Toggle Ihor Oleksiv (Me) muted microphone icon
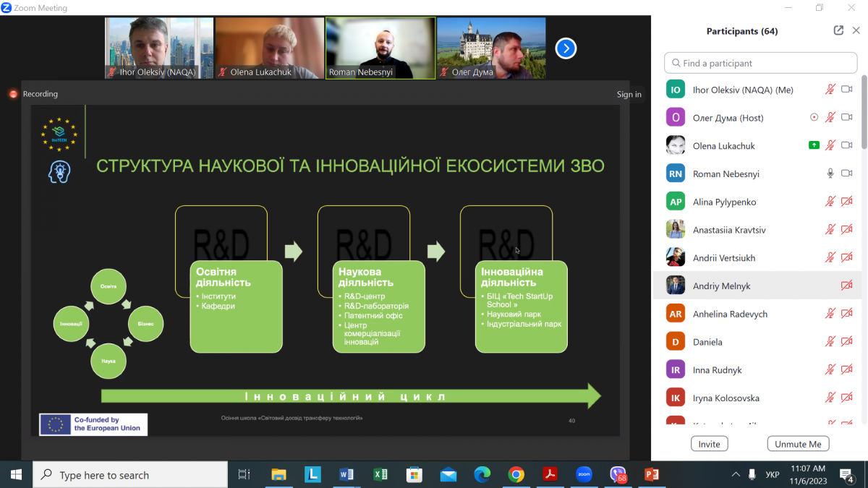The height and width of the screenshot is (488, 868). (830, 90)
